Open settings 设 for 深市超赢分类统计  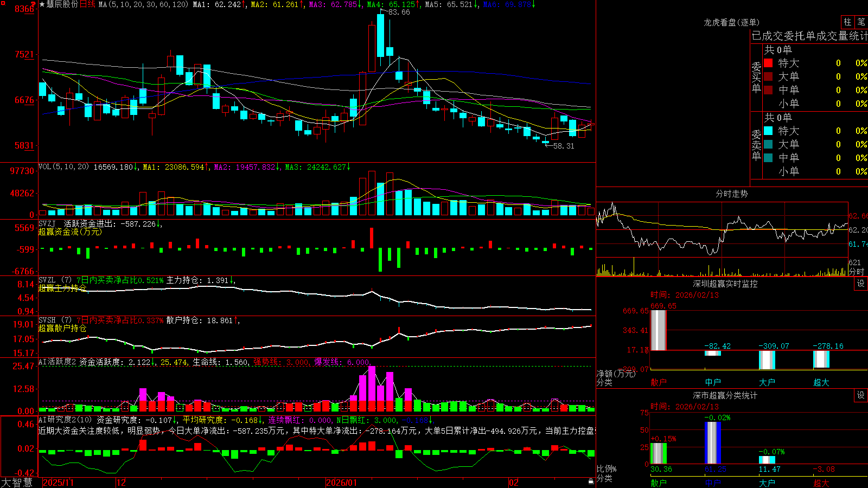(861, 395)
